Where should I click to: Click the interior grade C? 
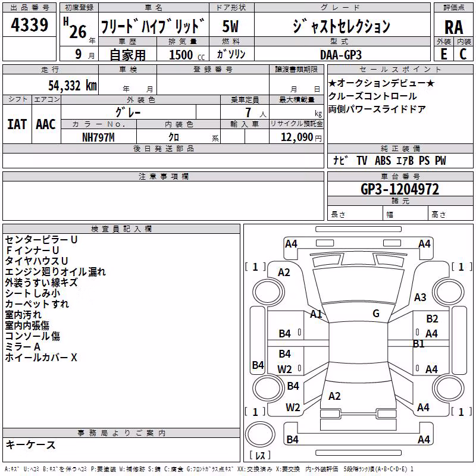click(463, 54)
